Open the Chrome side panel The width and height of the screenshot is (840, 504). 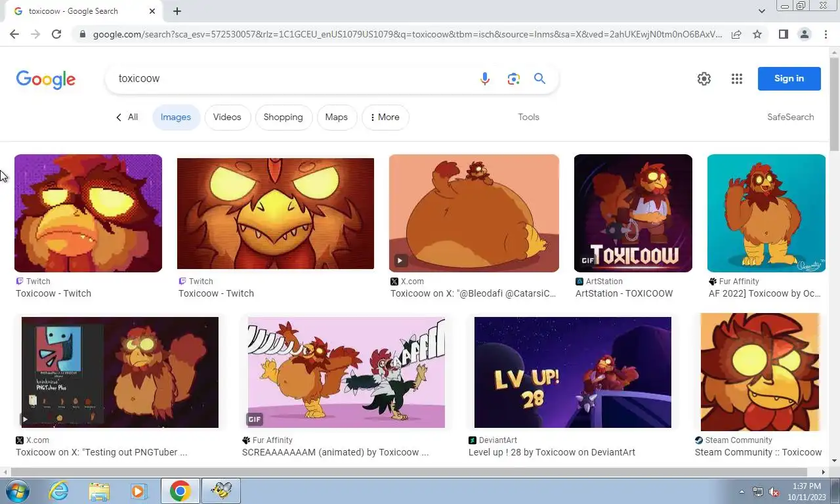click(x=783, y=34)
